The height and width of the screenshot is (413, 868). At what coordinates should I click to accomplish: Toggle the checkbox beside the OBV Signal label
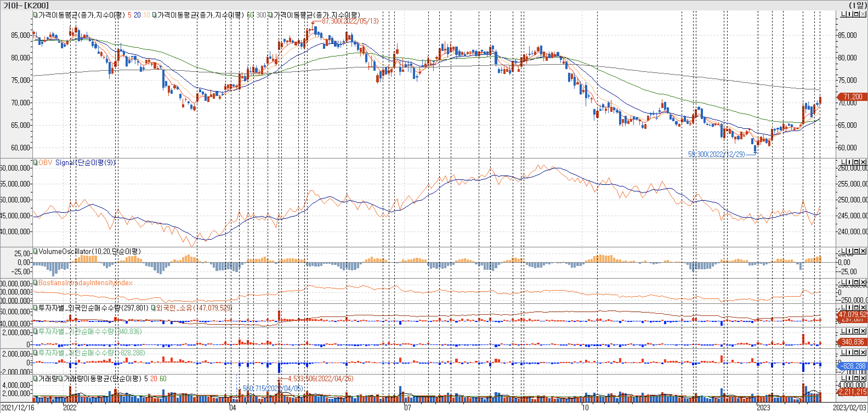[x=35, y=163]
